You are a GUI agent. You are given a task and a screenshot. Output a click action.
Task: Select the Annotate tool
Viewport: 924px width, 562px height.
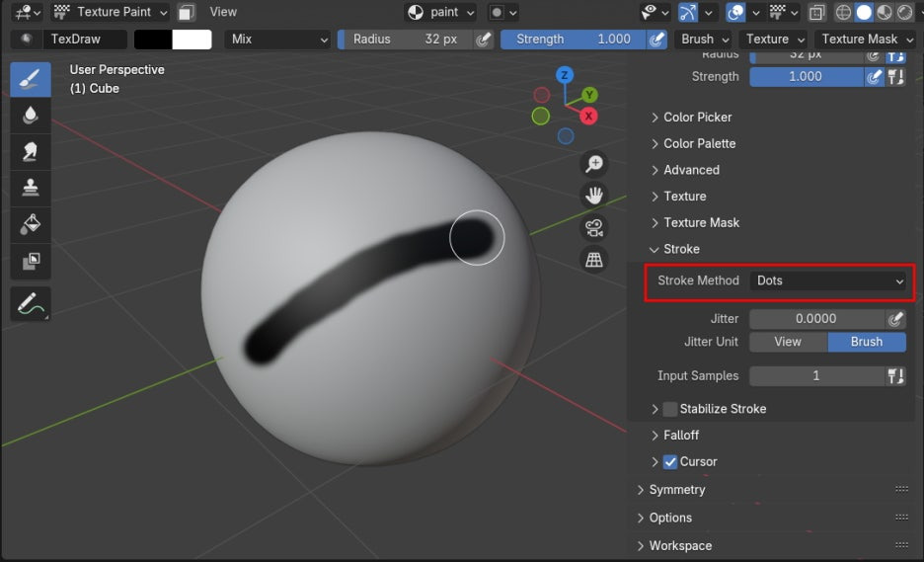pos(30,303)
